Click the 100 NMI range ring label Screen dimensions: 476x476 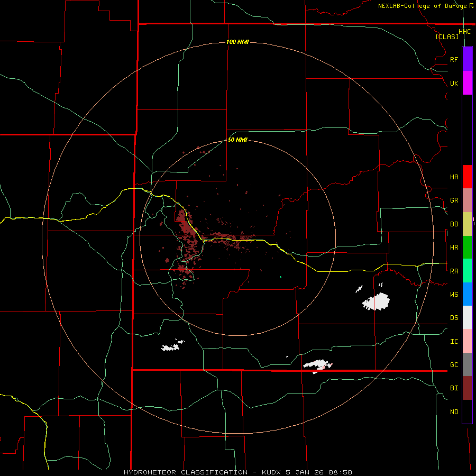tap(237, 42)
